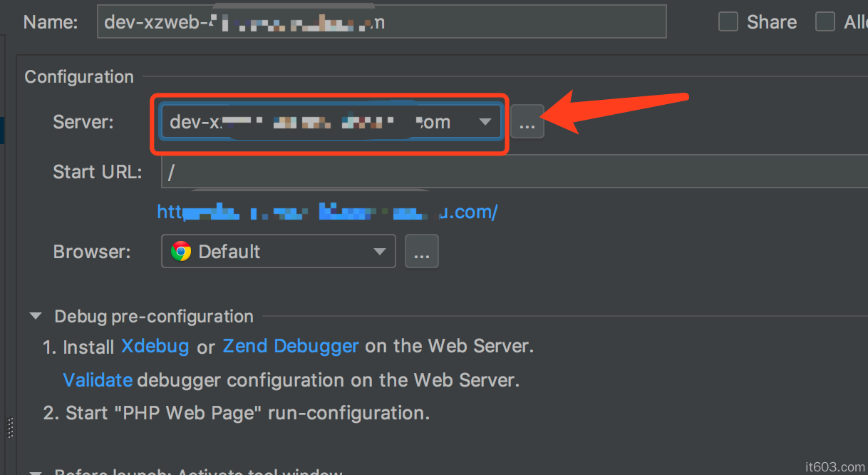
Task: Collapse the Debug pre-configuration section
Action: [x=35, y=316]
